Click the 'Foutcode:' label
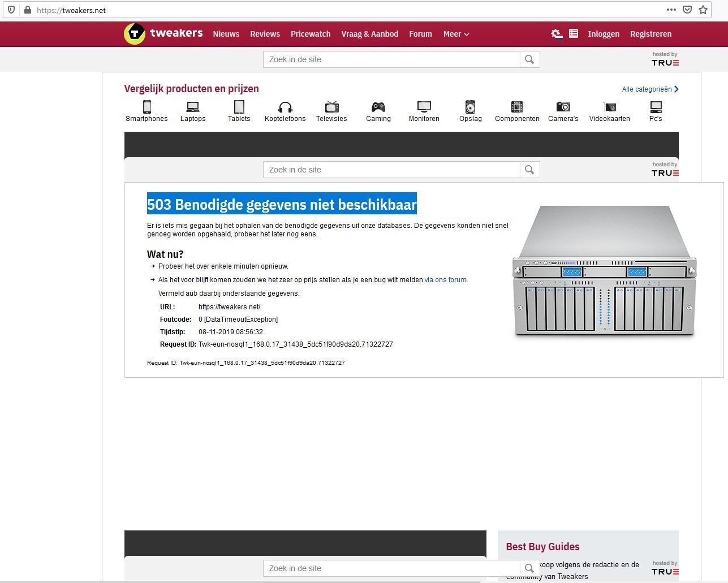Image resolution: width=728 pixels, height=583 pixels. [x=176, y=319]
